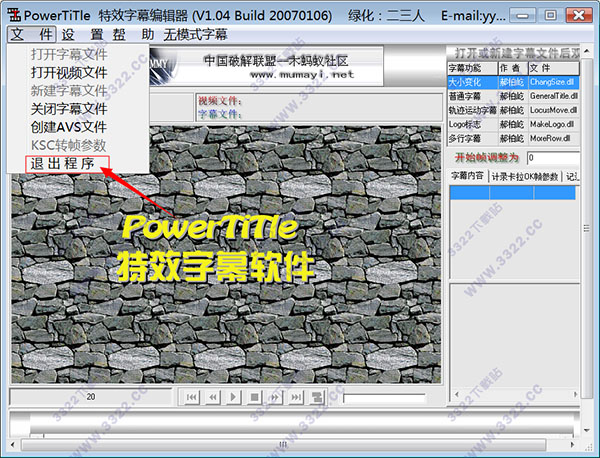Minimize the PowerTiTle window
The height and width of the screenshot is (458, 600).
(523, 15)
